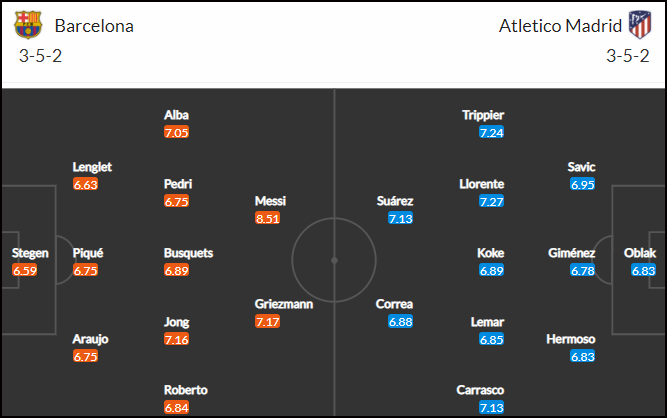Select player Trippier in the lineup
This screenshot has width=667, height=418.
click(483, 115)
